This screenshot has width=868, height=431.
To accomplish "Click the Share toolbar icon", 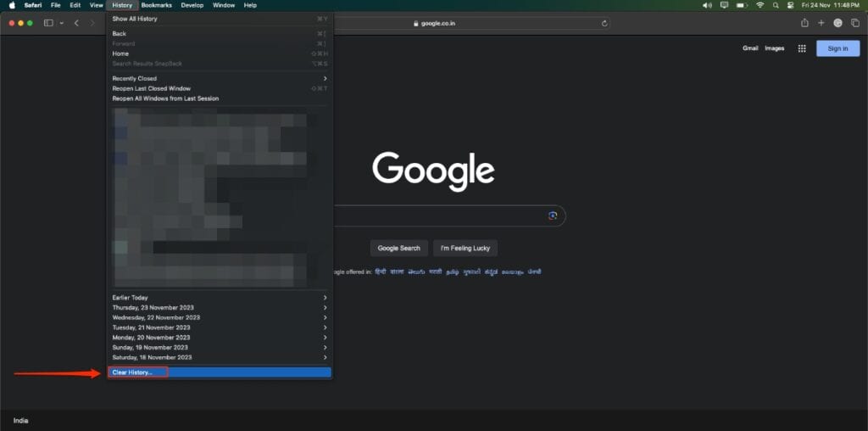I will [x=804, y=23].
